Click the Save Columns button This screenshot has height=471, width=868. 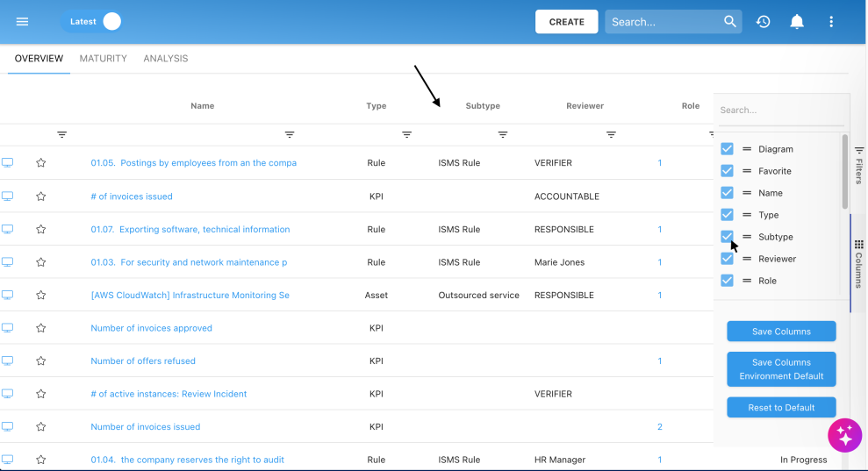coord(781,332)
